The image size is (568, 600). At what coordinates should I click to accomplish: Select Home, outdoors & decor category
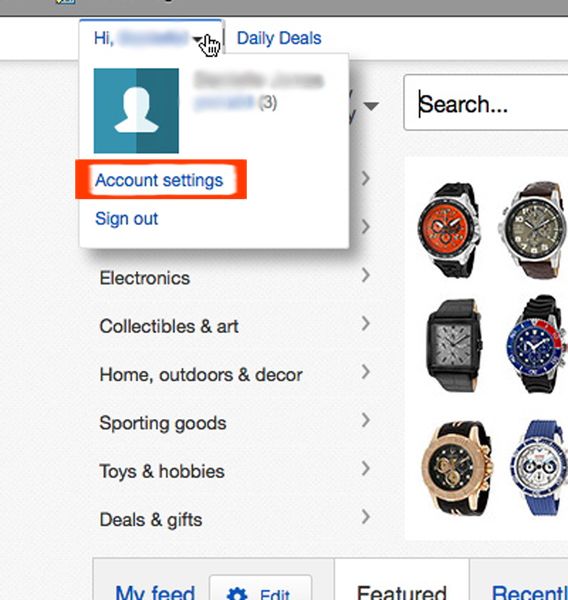(201, 375)
